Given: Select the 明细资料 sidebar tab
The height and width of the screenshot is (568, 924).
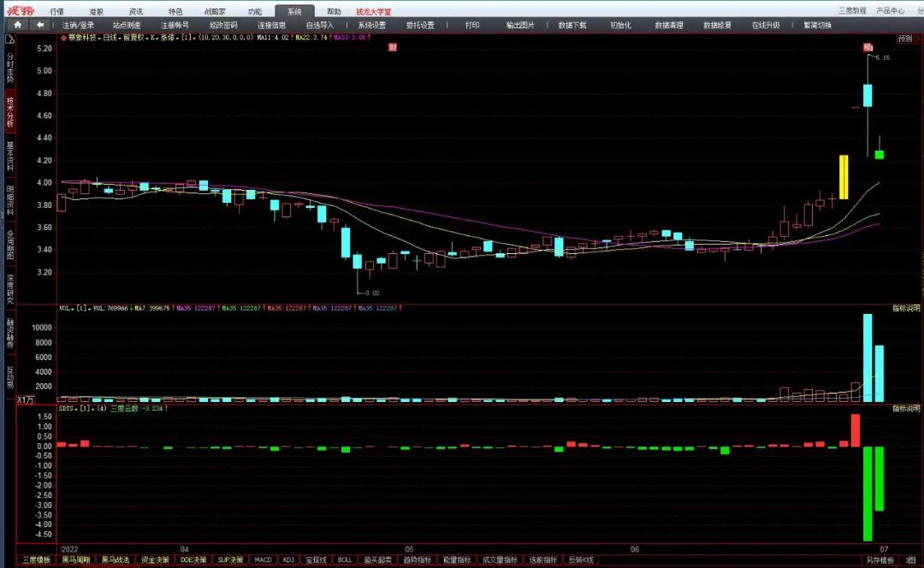Looking at the screenshot, I should click(x=9, y=200).
